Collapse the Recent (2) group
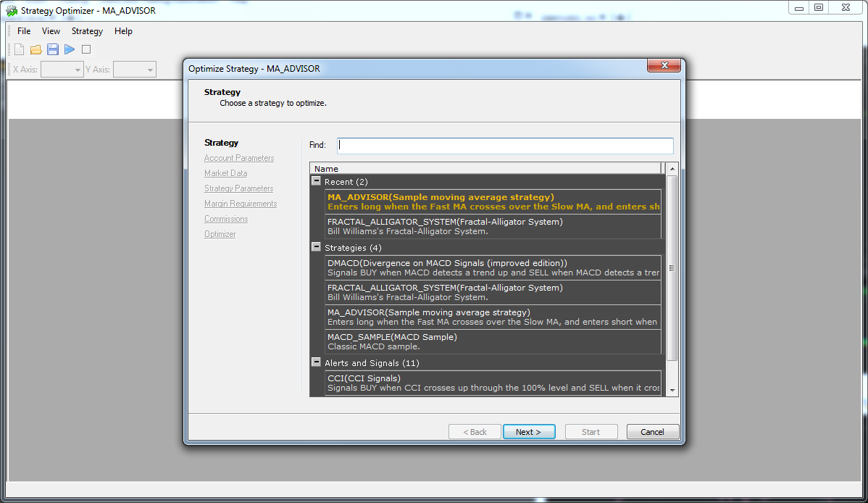This screenshot has width=868, height=503. coord(317,181)
